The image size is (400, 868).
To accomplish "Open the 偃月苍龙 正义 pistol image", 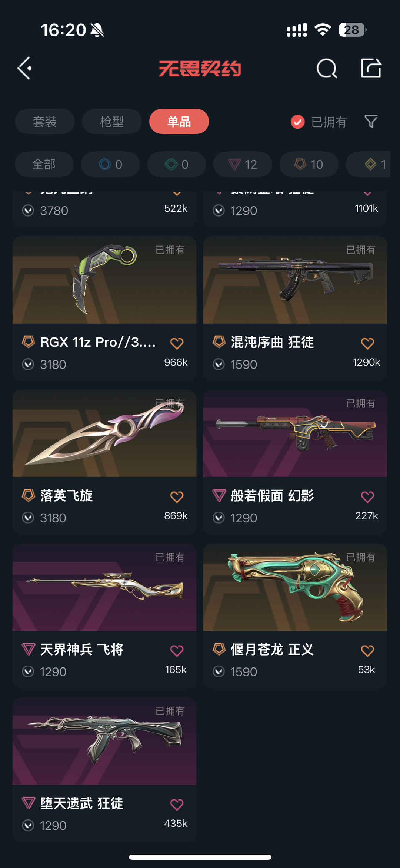I will 295,587.
